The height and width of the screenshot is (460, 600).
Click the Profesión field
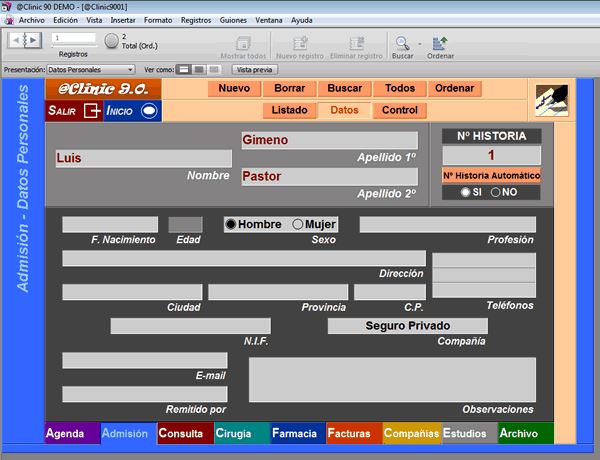[448, 224]
